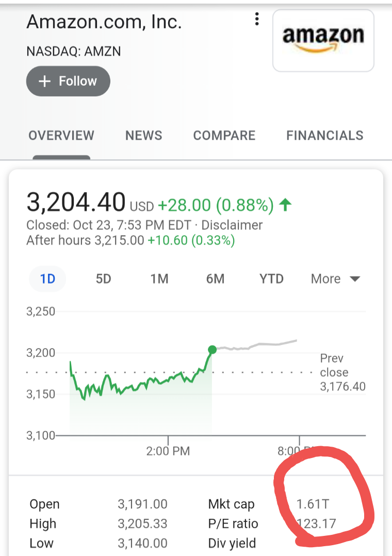Click the plus icon in Follow button
The width and height of the screenshot is (392, 556).
45,81
